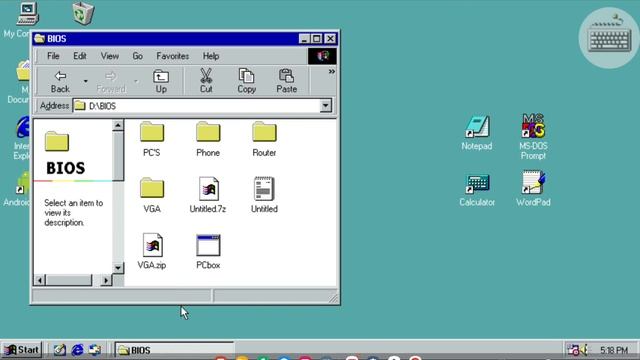Image resolution: width=640 pixels, height=360 pixels.
Task: Open the Go menu
Action: (x=138, y=56)
